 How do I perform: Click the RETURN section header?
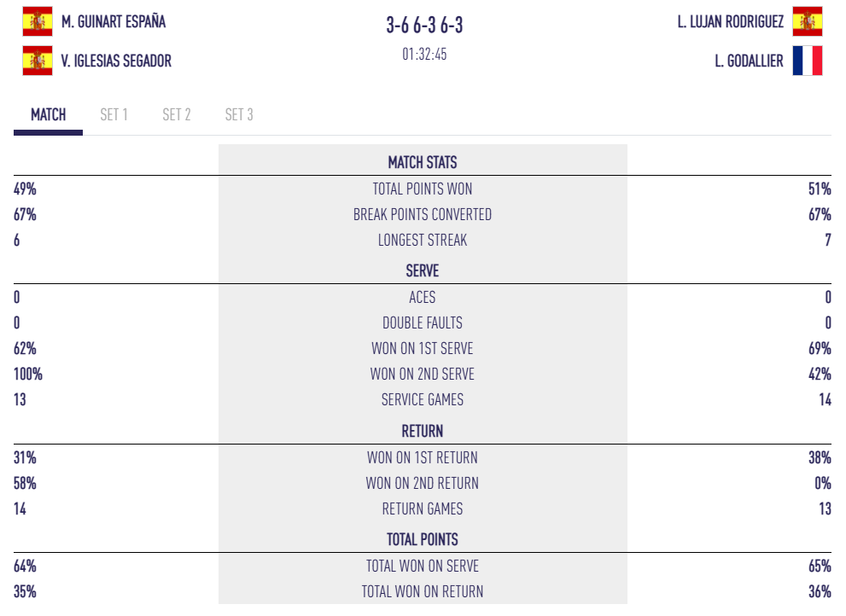point(423,432)
